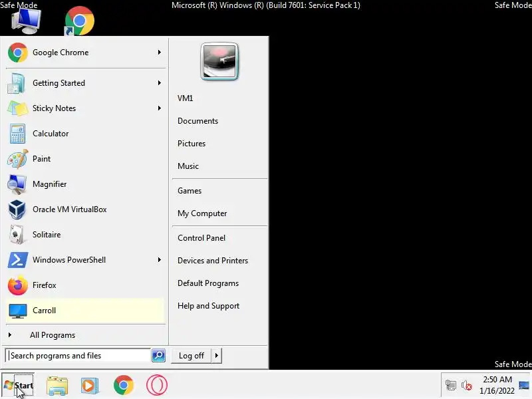
Task: Open Devices and Printers
Action: (x=213, y=261)
